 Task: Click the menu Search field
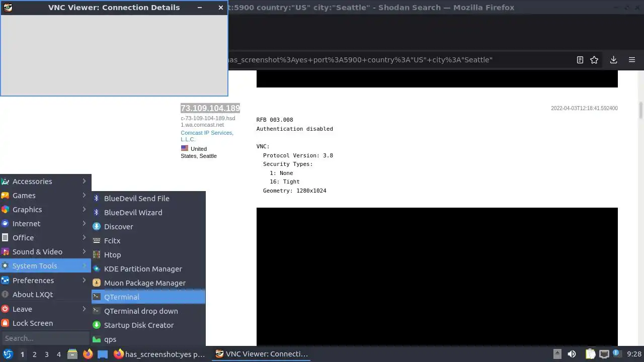click(45, 338)
